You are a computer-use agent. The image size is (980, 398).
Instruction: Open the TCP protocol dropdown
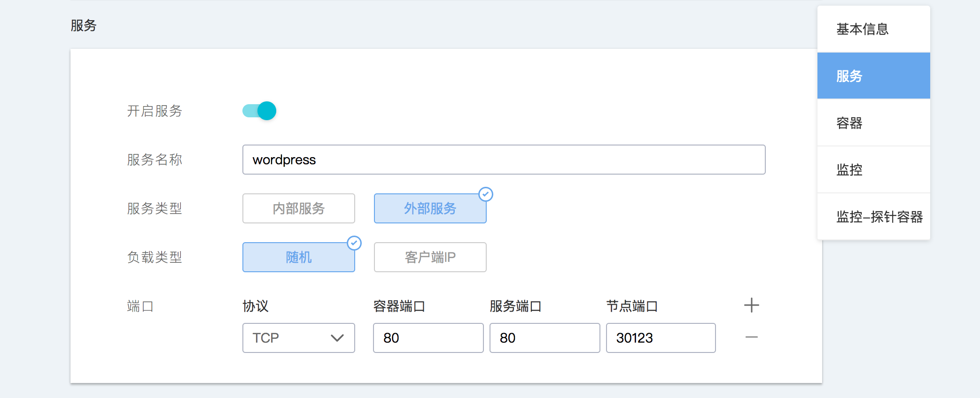pos(299,338)
